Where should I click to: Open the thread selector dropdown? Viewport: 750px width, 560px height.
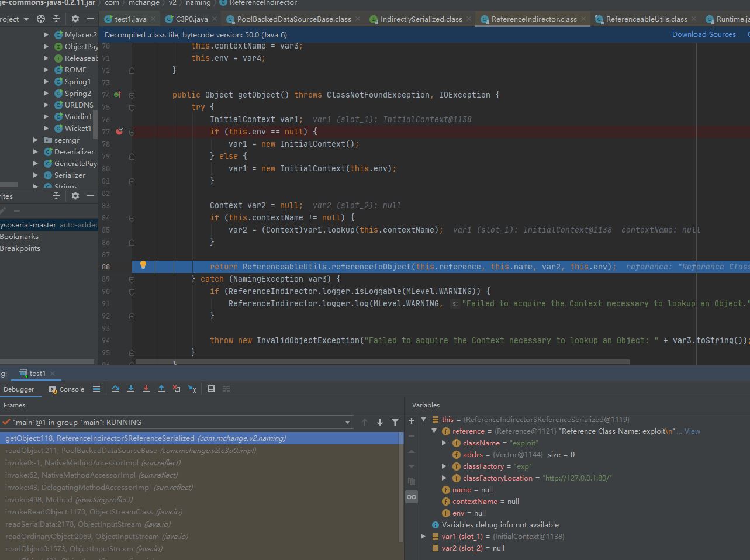coord(347,422)
